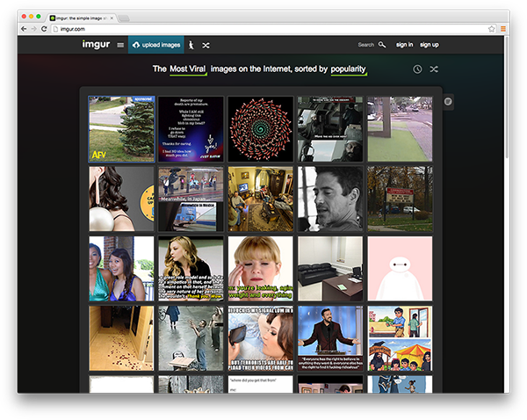Viewport: 527px width, 420px height.
Task: Open the street sidewalk view thumbnail
Action: tap(400, 129)
